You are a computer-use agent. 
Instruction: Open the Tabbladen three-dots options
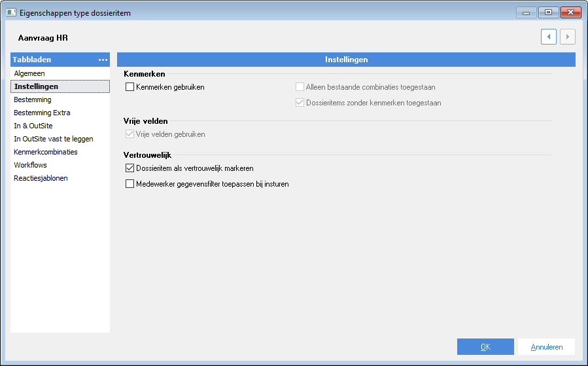click(x=103, y=60)
